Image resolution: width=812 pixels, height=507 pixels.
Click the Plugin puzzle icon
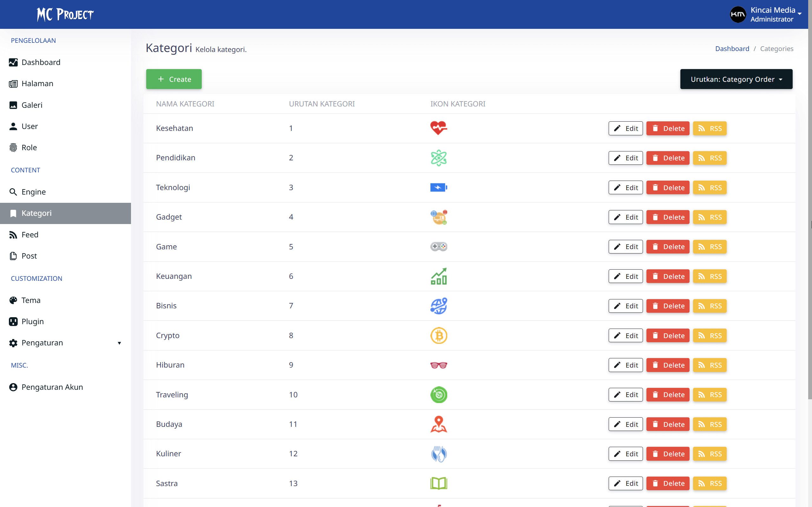tap(13, 321)
